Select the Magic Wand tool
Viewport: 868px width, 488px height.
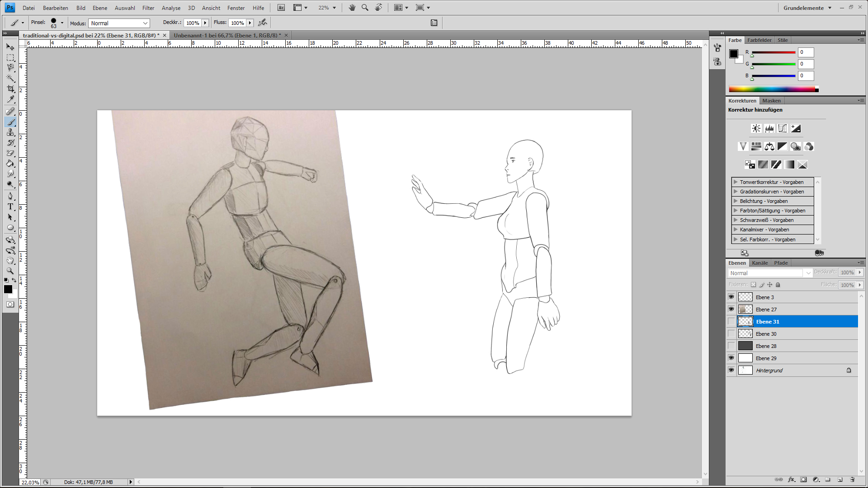(10, 78)
